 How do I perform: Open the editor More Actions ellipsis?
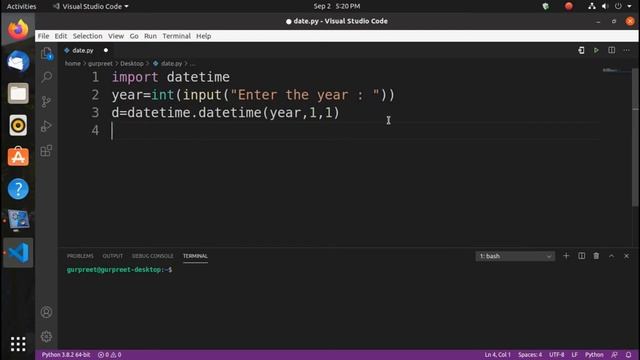627,50
